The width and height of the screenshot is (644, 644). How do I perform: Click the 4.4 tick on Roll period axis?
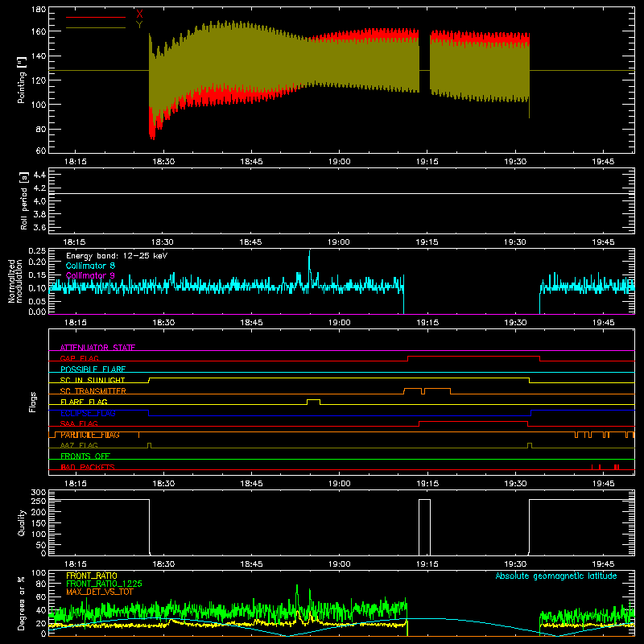[39, 175]
